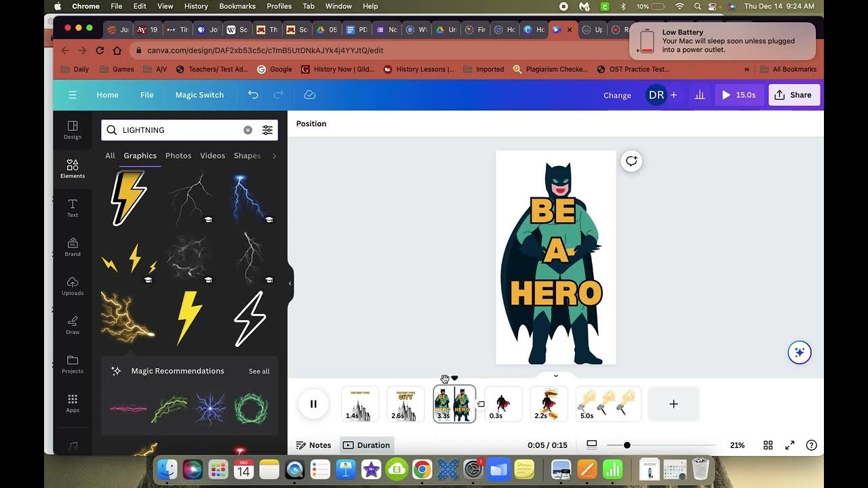Clear the LIGHTNING search text
Image resolution: width=868 pixels, height=488 pixels.
coord(248,130)
